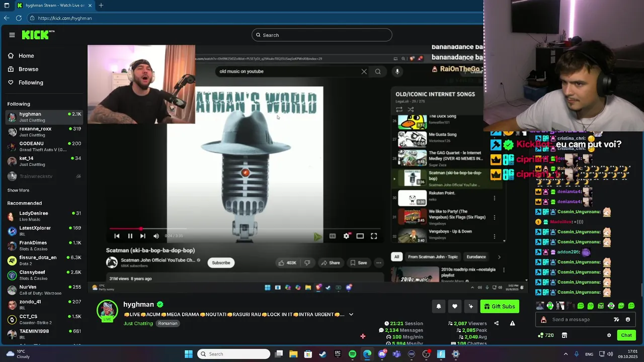
Task: Toggle playlist loop icon
Action: coord(399,109)
